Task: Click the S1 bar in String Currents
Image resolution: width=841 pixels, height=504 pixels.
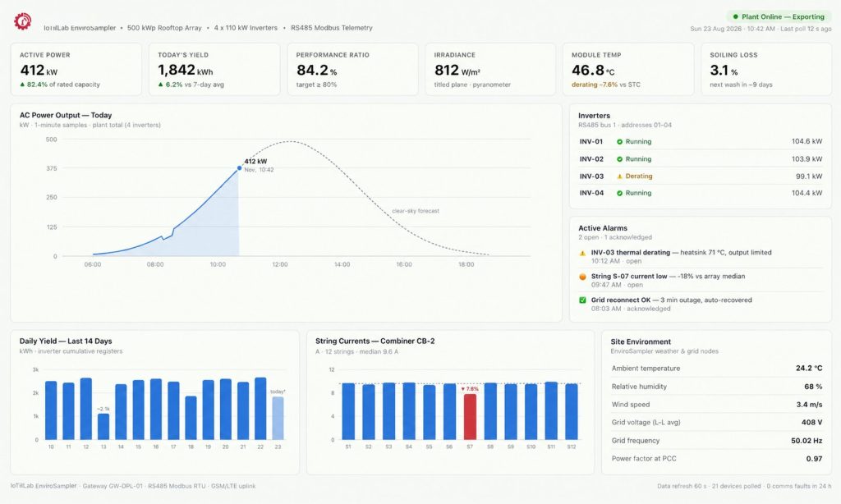Action: 348,412
